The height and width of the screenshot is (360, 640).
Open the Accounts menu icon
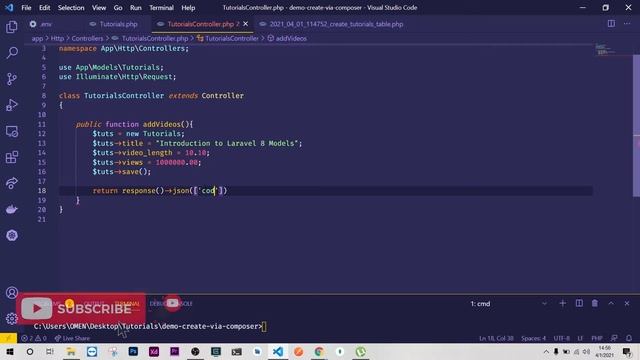[12, 293]
